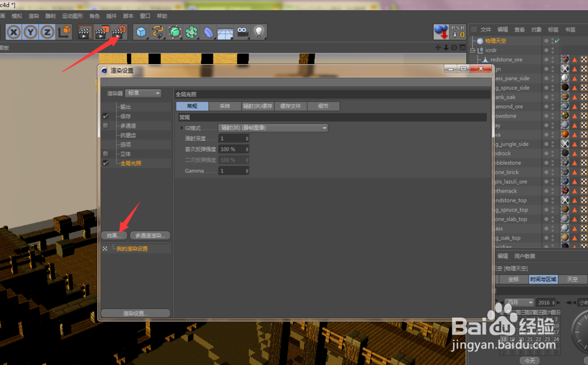Click the viewport rotate icon
The width and height of the screenshot is (588, 365).
tap(454, 48)
